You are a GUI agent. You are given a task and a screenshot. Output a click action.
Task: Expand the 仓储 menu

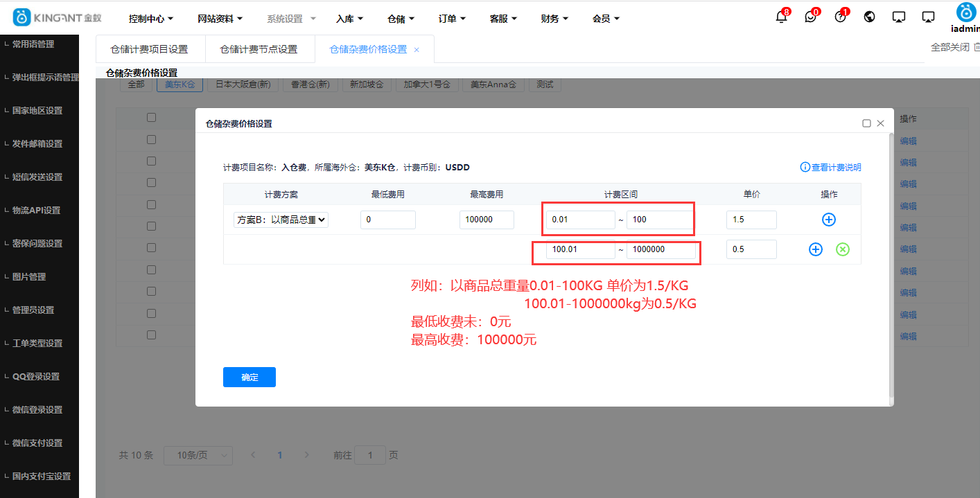click(x=401, y=18)
